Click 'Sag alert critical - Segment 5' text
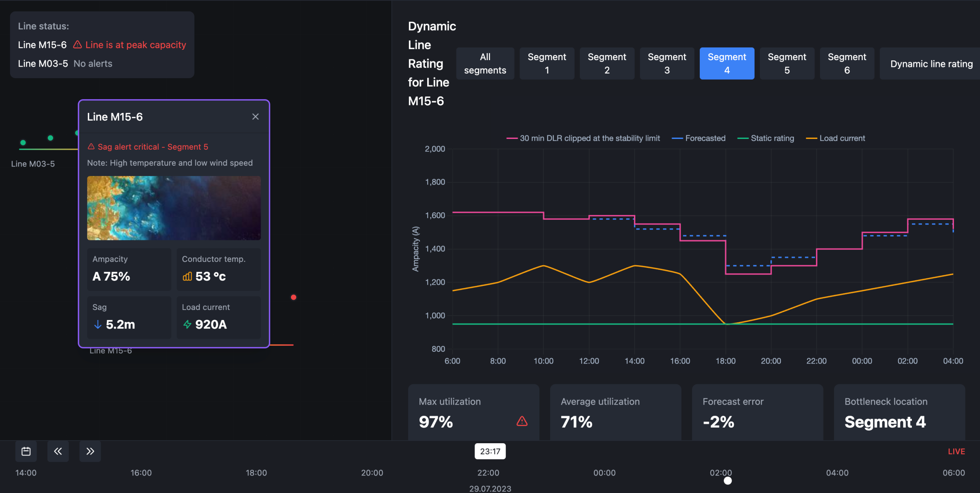The width and height of the screenshot is (980, 493). click(x=153, y=147)
